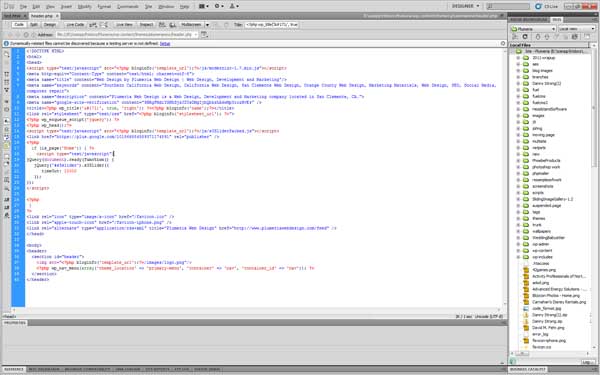
Task: Toggle Inspect mode
Action: 146,24
